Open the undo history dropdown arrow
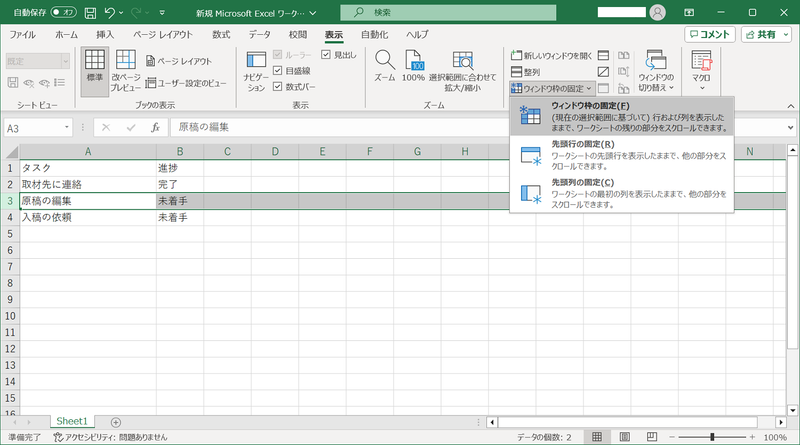 click(x=121, y=13)
